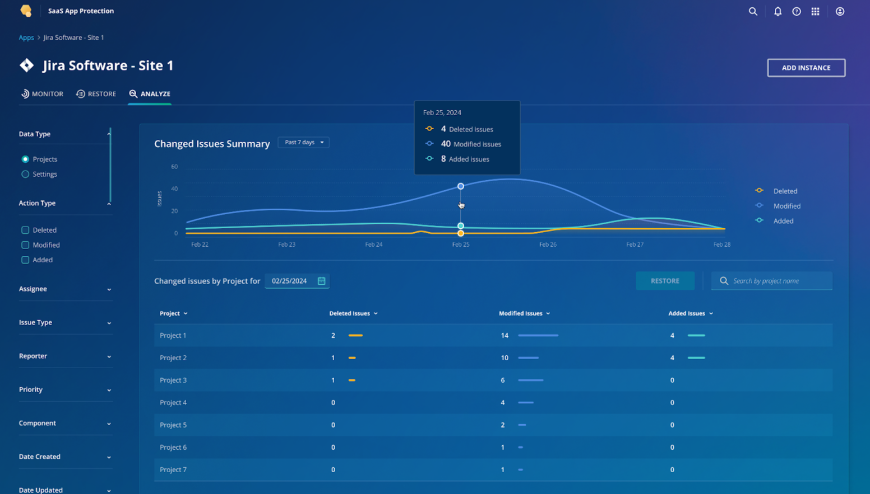This screenshot has height=494, width=870.
Task: Open the Past 7 days dropdown
Action: pyautogui.click(x=304, y=143)
